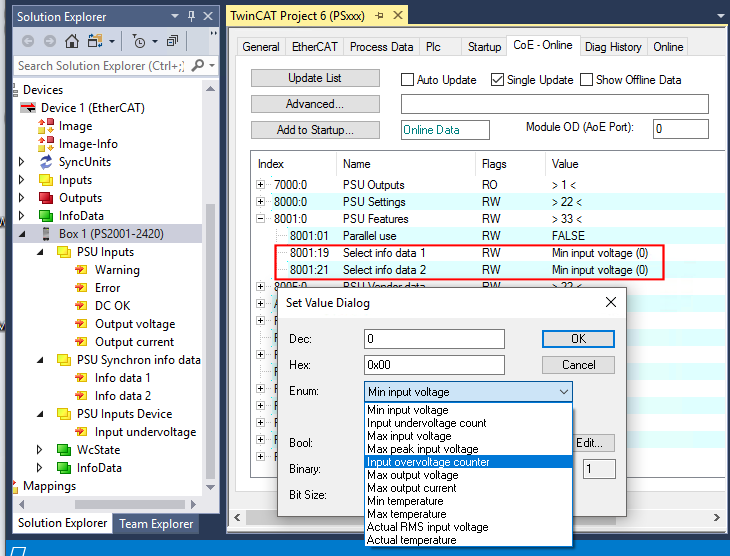
Task: Click the Hex value input field
Action: point(434,365)
